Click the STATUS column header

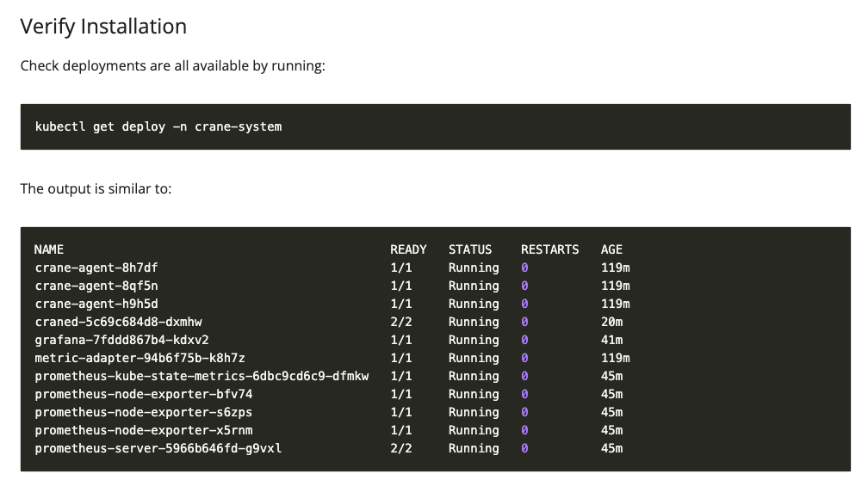[x=470, y=249]
